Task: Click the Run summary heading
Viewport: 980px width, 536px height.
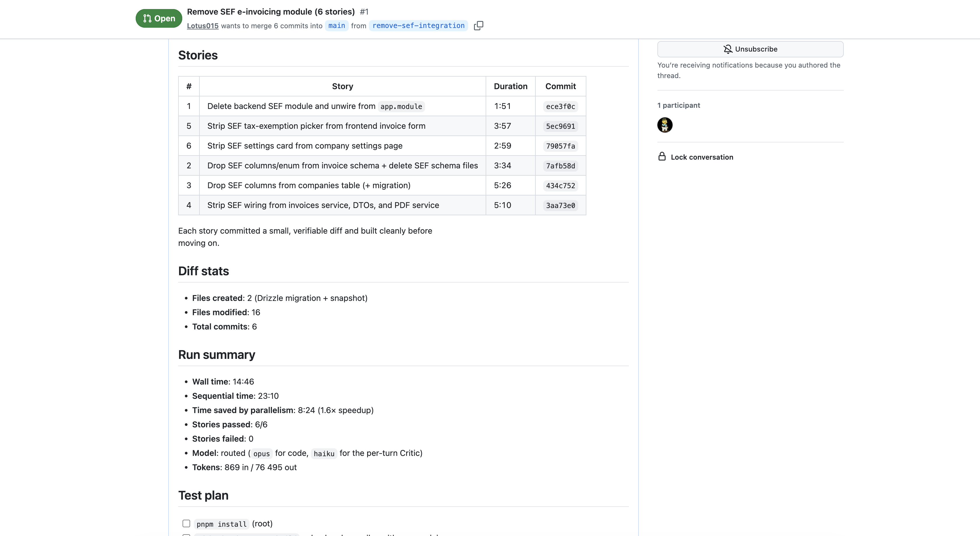Action: point(216,355)
